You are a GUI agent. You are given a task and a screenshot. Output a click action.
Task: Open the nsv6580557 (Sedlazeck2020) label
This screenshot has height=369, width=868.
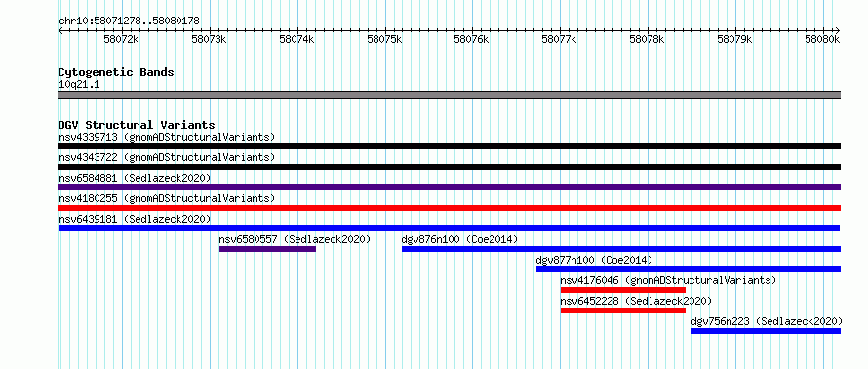coord(295,239)
